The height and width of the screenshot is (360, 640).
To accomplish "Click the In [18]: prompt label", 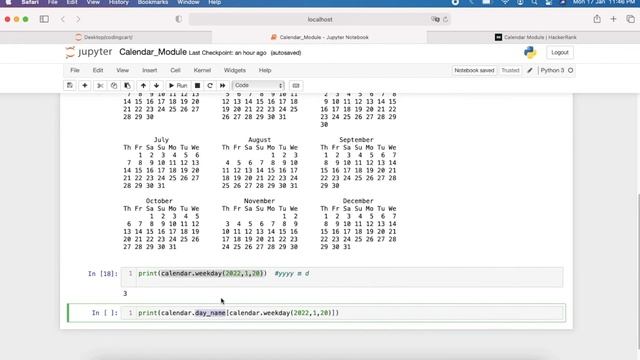I will 102,273.
